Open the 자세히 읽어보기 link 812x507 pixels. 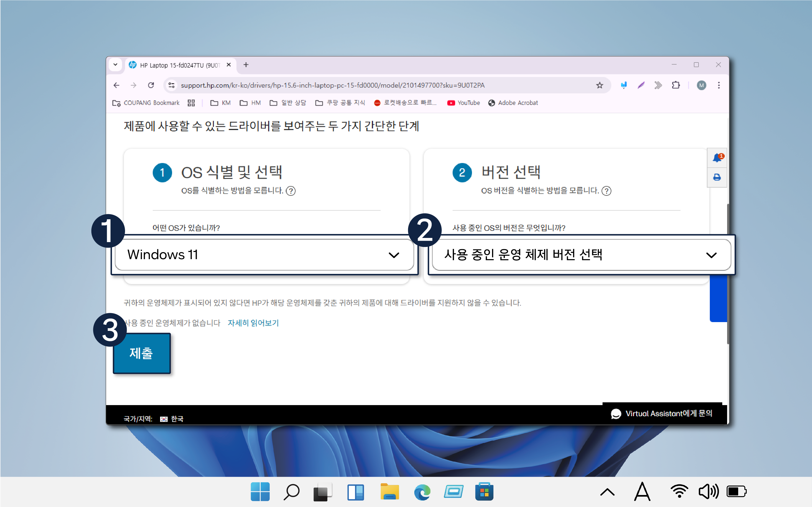(253, 323)
